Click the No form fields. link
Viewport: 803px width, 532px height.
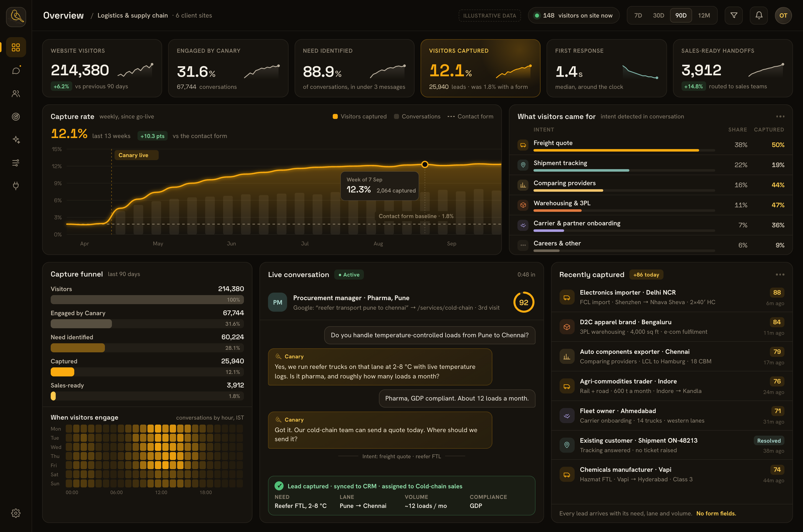pyautogui.click(x=716, y=513)
